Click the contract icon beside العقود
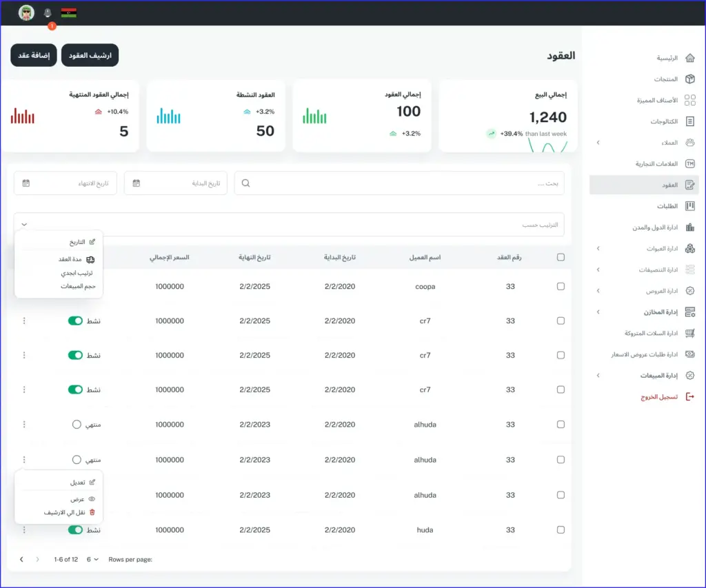 [x=689, y=185]
